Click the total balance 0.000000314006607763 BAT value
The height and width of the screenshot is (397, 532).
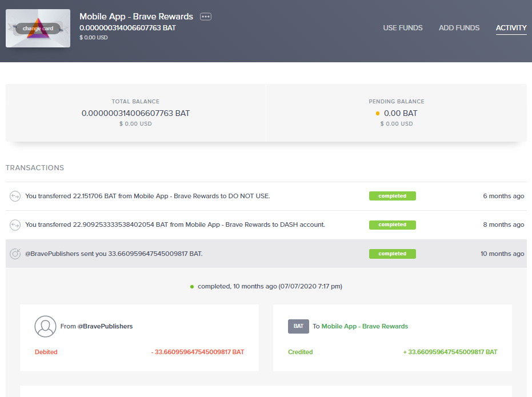pos(135,113)
